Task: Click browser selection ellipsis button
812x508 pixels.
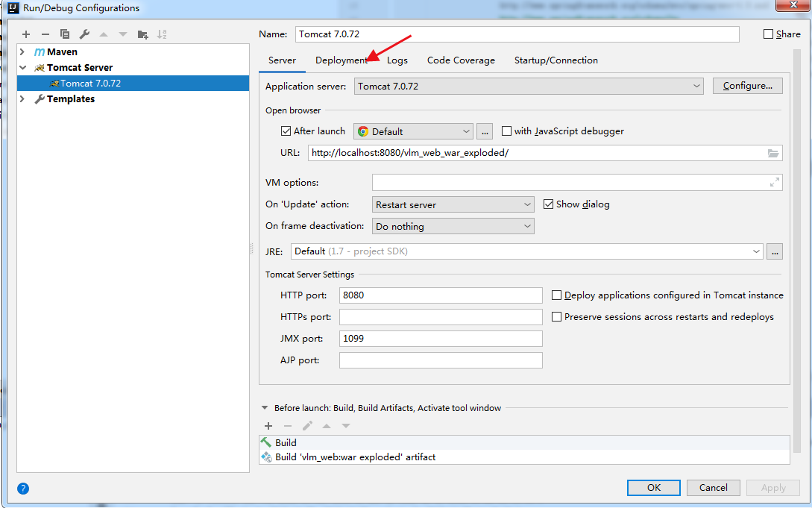Action: [x=485, y=131]
